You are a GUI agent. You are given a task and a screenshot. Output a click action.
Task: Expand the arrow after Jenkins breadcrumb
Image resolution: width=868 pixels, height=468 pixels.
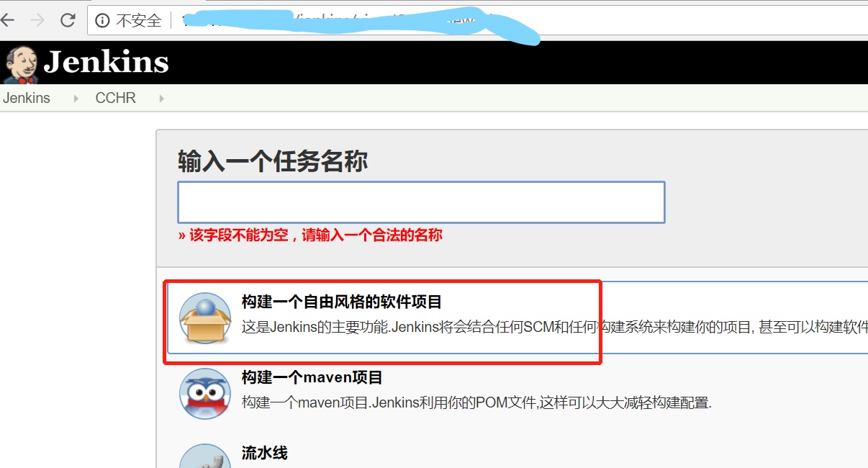pyautogui.click(x=76, y=99)
